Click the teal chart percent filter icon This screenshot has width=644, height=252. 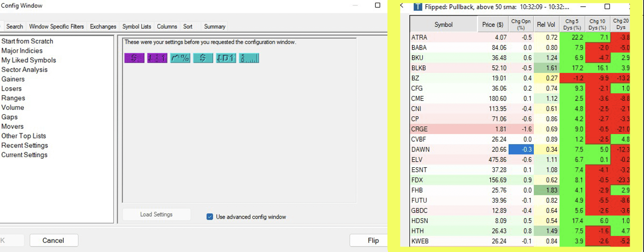tap(180, 58)
